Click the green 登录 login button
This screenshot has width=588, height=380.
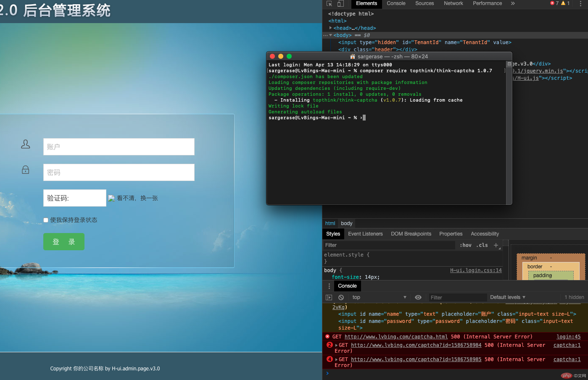click(x=64, y=242)
